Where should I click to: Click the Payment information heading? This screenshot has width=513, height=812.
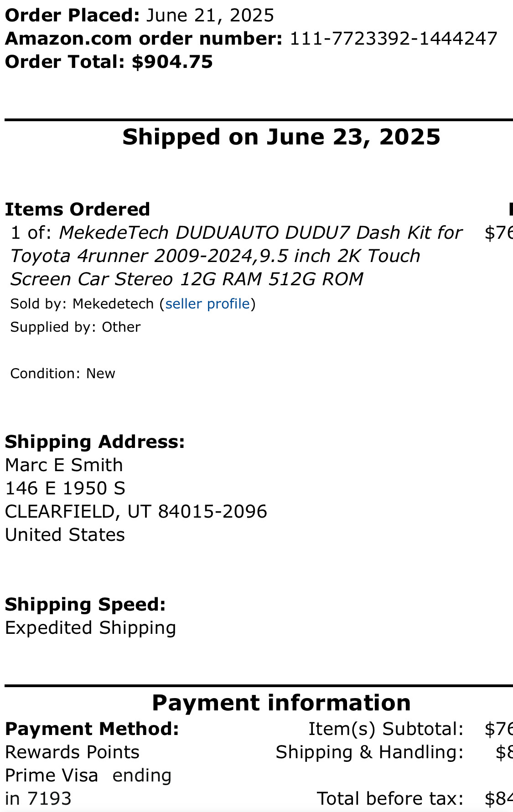281,703
